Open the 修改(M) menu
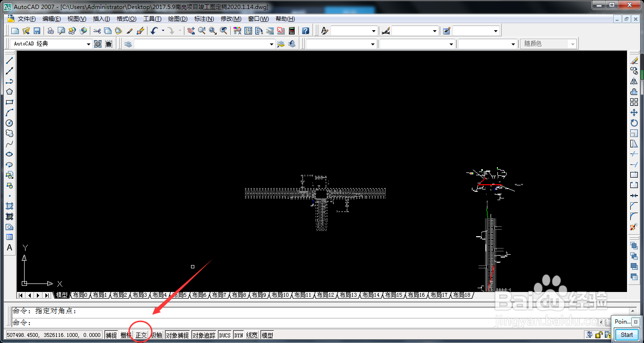This screenshot has height=343, width=644. [231, 19]
